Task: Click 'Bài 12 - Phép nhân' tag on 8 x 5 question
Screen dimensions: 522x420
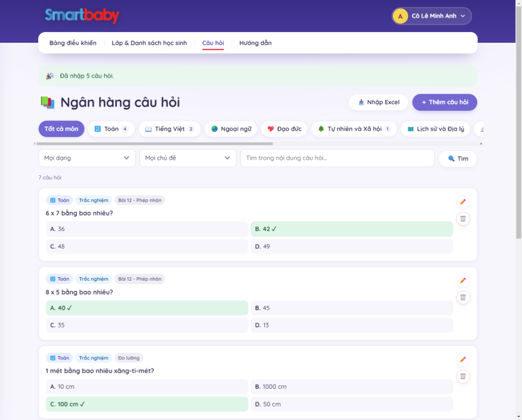Action: coord(140,279)
